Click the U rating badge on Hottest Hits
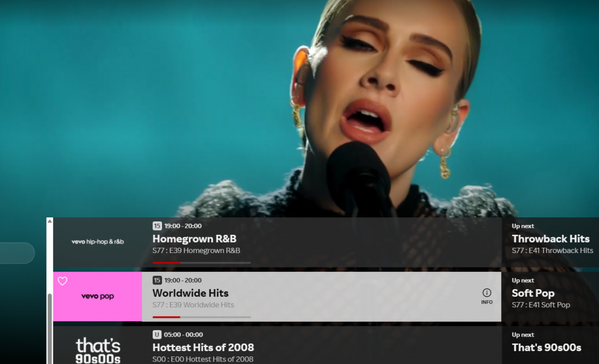The height and width of the screenshot is (364, 599). click(x=157, y=335)
